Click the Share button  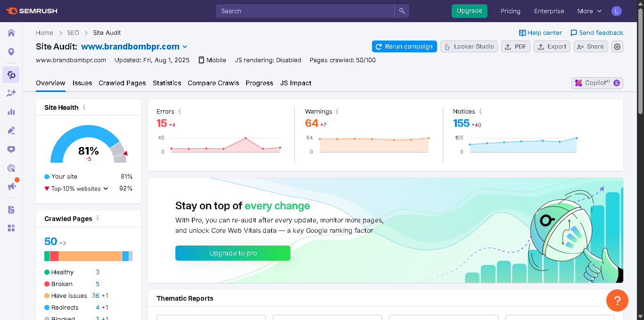pyautogui.click(x=591, y=47)
